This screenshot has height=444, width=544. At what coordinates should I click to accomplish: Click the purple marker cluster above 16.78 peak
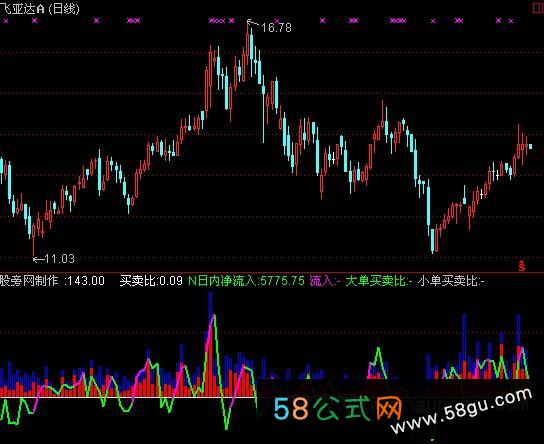point(221,21)
